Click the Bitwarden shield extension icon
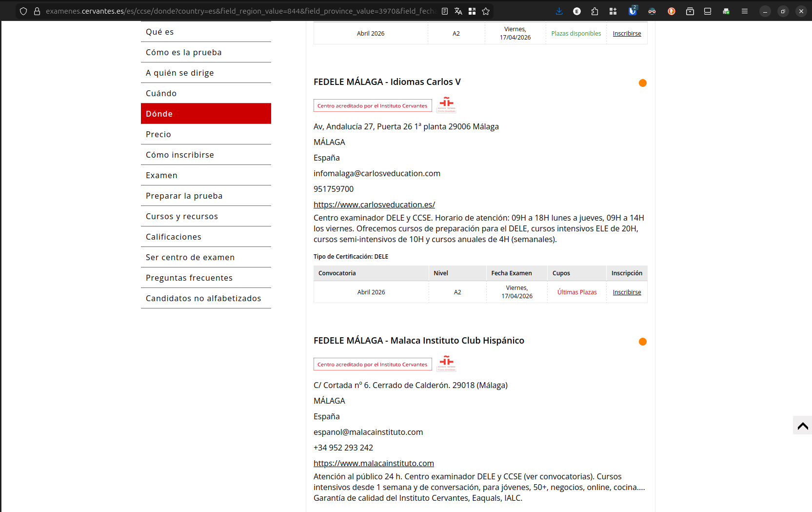 pyautogui.click(x=633, y=11)
